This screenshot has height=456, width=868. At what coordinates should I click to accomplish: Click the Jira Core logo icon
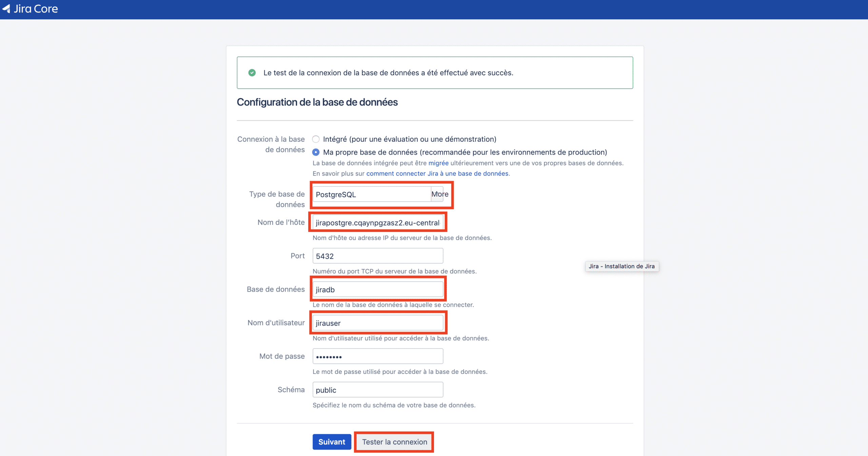(x=6, y=9)
